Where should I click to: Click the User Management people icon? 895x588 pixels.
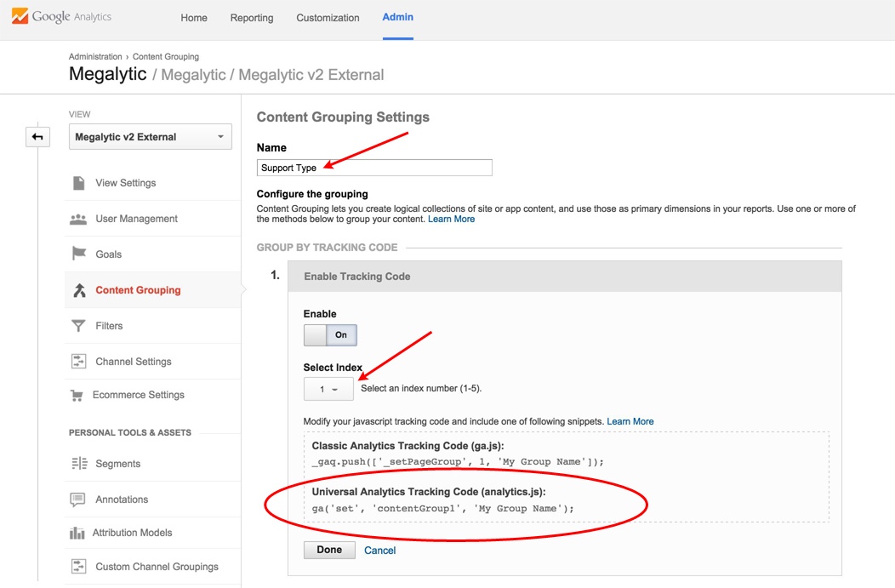78,219
